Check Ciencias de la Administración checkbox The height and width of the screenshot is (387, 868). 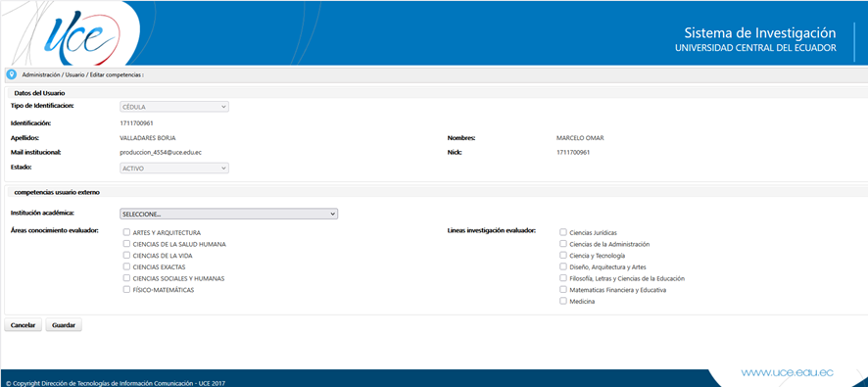click(563, 244)
